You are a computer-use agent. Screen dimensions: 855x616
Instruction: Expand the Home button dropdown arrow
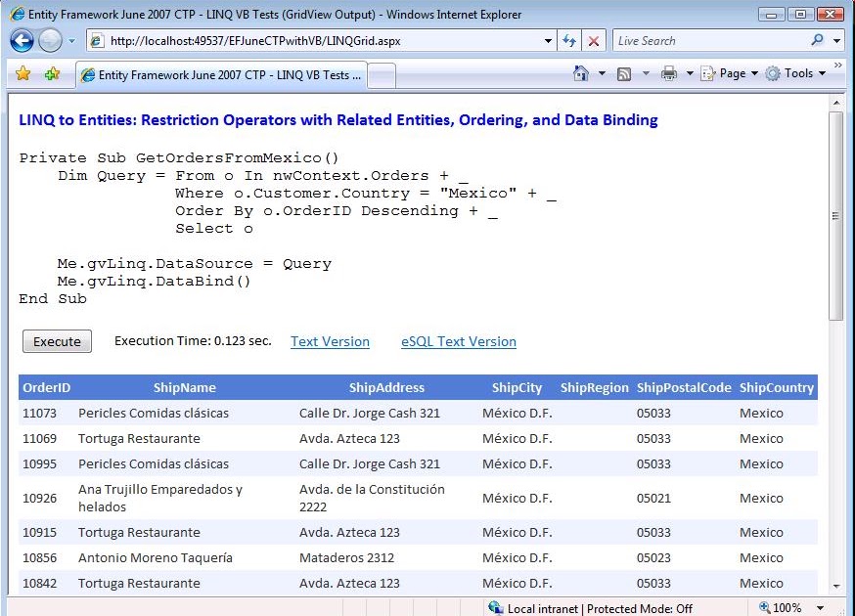tap(602, 73)
